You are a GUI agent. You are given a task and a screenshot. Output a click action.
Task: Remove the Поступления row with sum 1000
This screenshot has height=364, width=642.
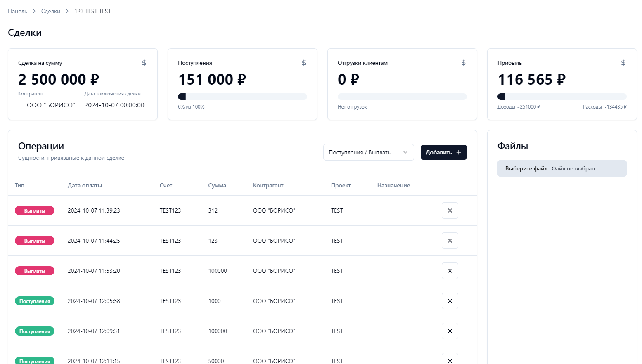450,301
